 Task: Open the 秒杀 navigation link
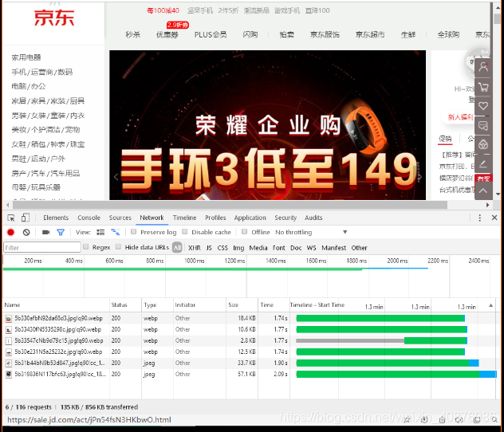132,35
